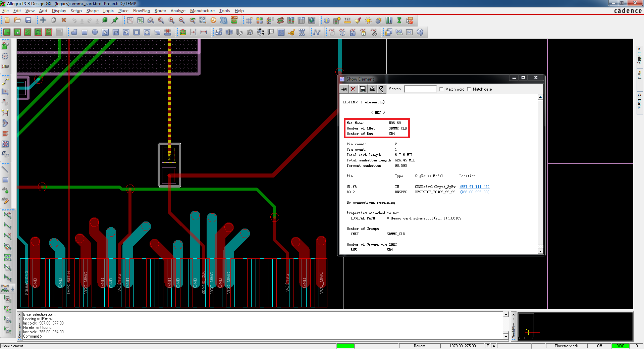Enable the Match case checkbox

(x=469, y=89)
